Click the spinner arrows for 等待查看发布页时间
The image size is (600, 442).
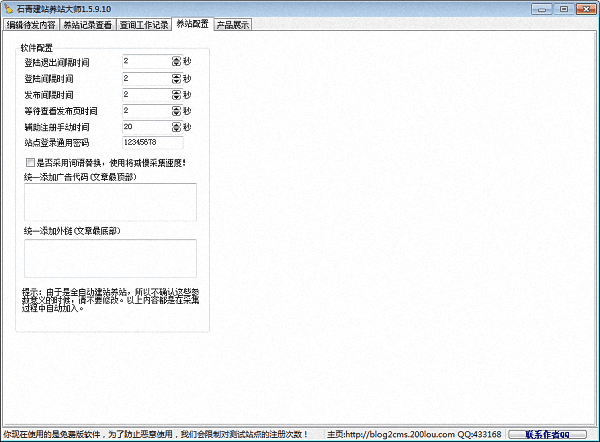tap(176, 110)
